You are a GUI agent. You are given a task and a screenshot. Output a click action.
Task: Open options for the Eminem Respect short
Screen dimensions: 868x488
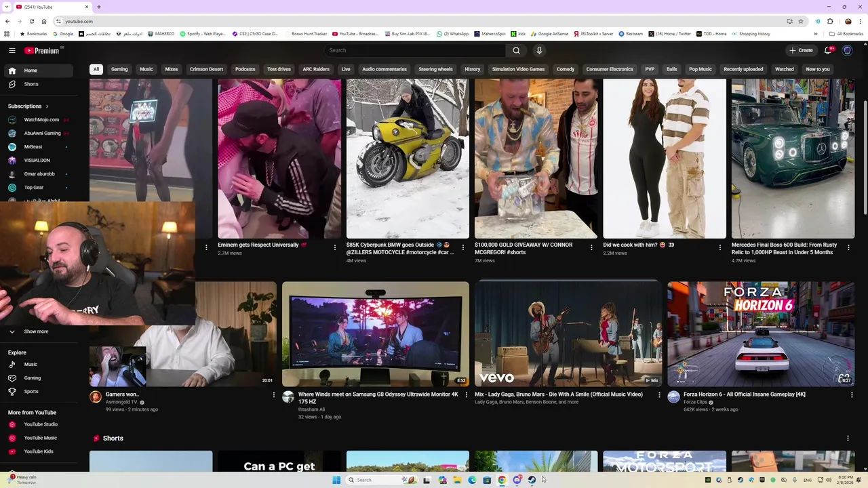(x=334, y=247)
